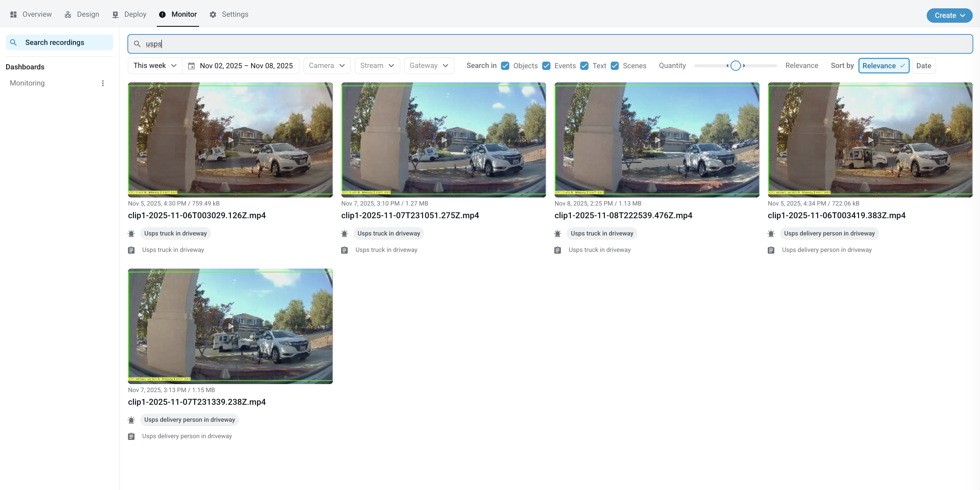This screenshot has height=490, width=980.
Task: Open the Gateway filter dropdown
Action: [x=429, y=66]
